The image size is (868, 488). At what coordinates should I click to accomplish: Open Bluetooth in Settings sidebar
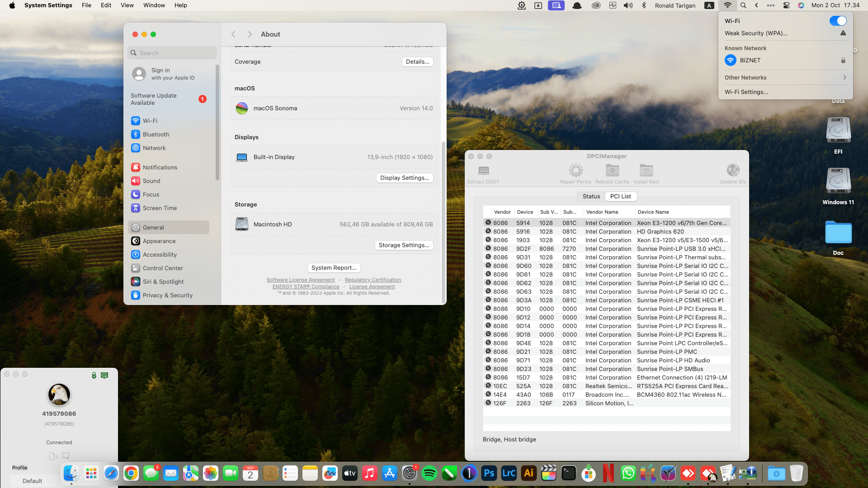tap(156, 134)
